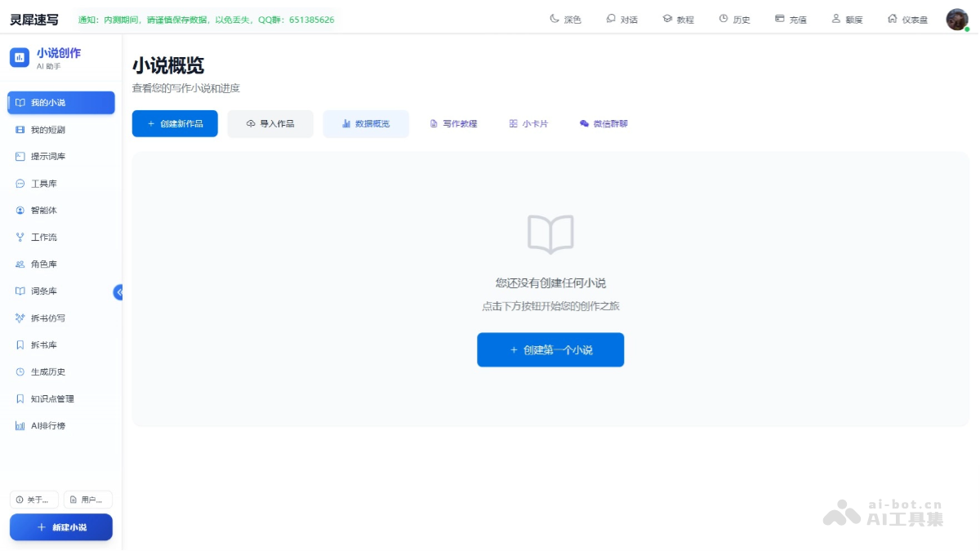Select 我的短剧 in the sidebar
The width and height of the screenshot is (980, 551).
[x=49, y=129]
